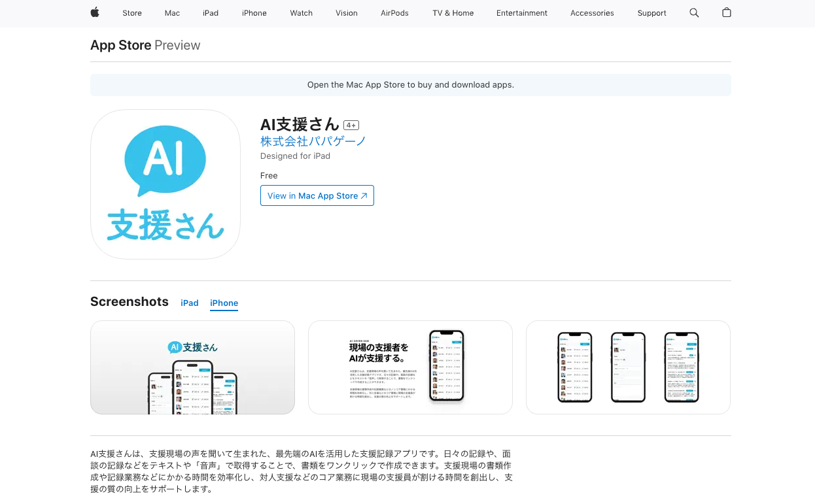Go to the iPad navigation item
The image size is (815, 504).
(211, 13)
